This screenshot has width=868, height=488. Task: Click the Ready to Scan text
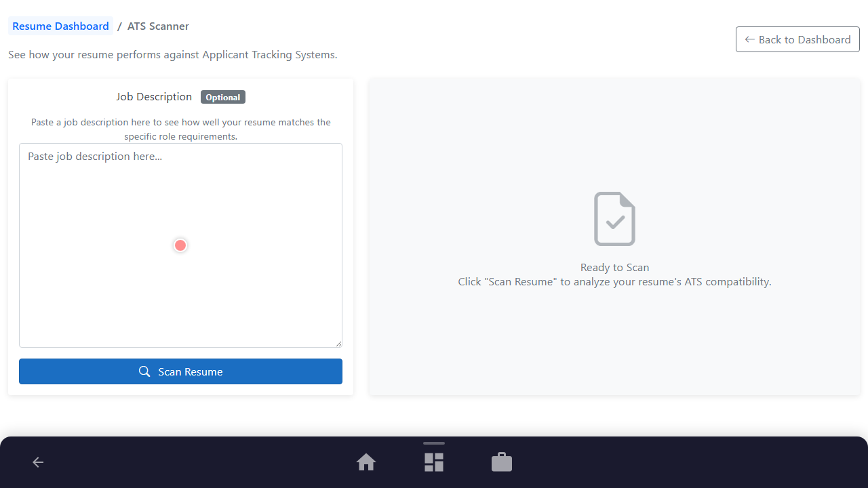click(x=615, y=267)
